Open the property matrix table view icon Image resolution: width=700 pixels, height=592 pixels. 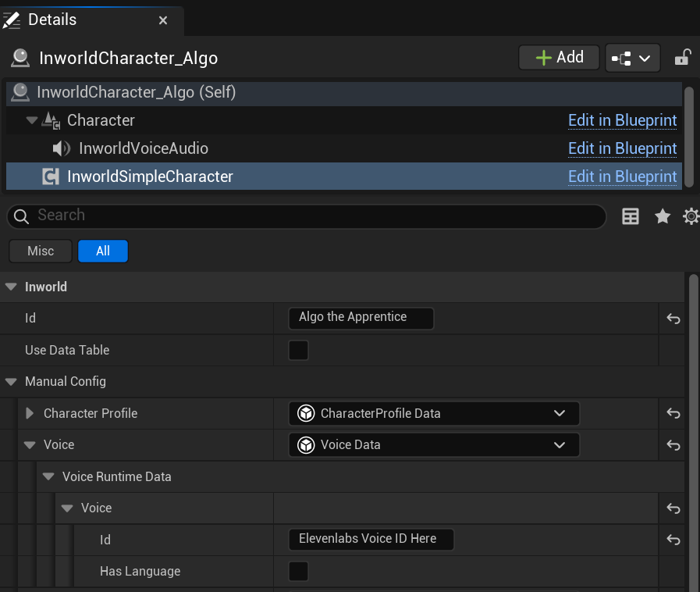coord(631,216)
